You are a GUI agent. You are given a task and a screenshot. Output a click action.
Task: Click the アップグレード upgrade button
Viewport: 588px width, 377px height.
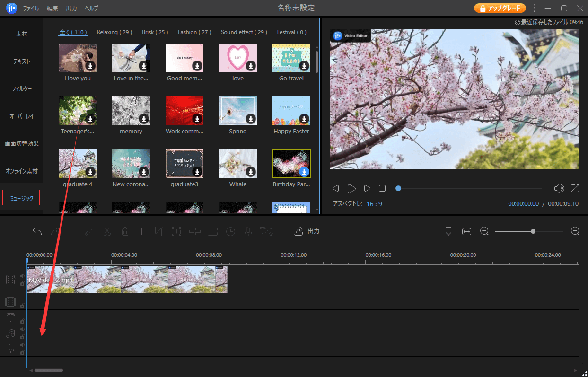(x=500, y=8)
